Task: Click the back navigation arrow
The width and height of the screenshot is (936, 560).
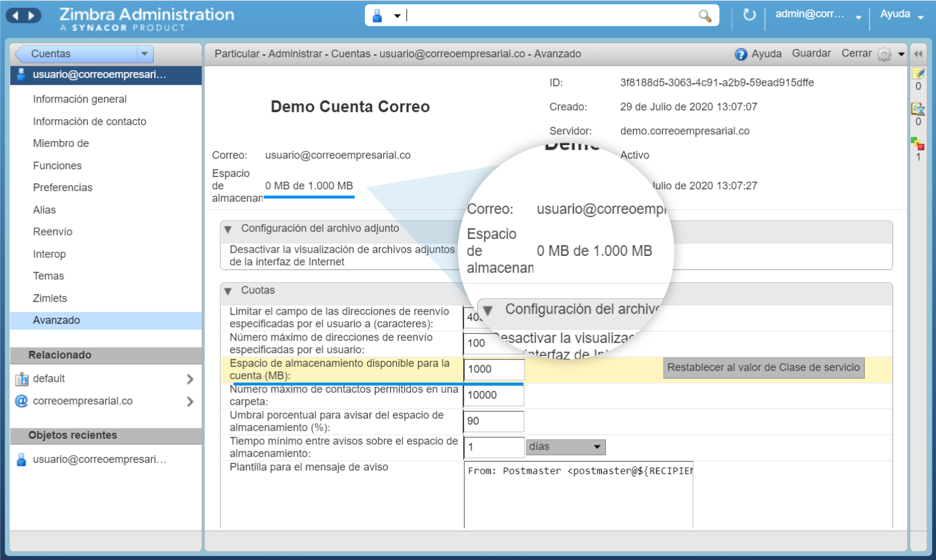Action: coord(15,16)
